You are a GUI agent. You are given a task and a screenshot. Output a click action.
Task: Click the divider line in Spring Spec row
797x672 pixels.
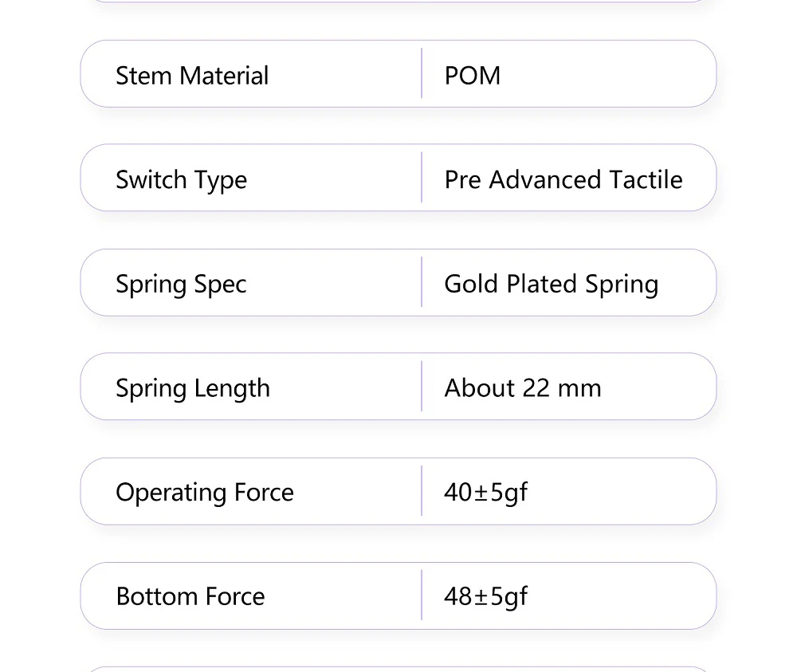tap(422, 282)
